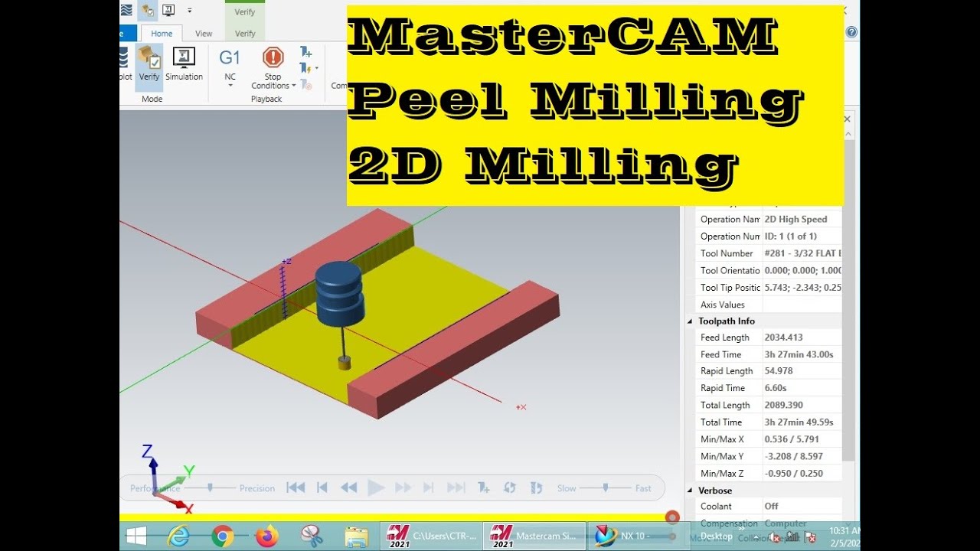Viewport: 980px width, 551px height.
Task: Click the Axis Values row
Action: [x=768, y=305]
